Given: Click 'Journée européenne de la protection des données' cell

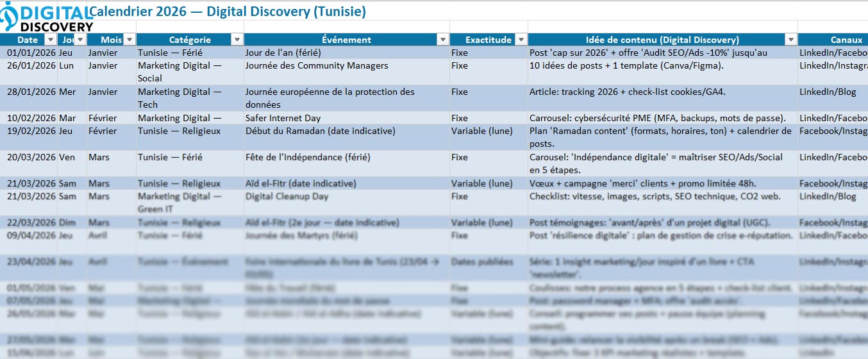Looking at the screenshot, I should coord(347,98).
